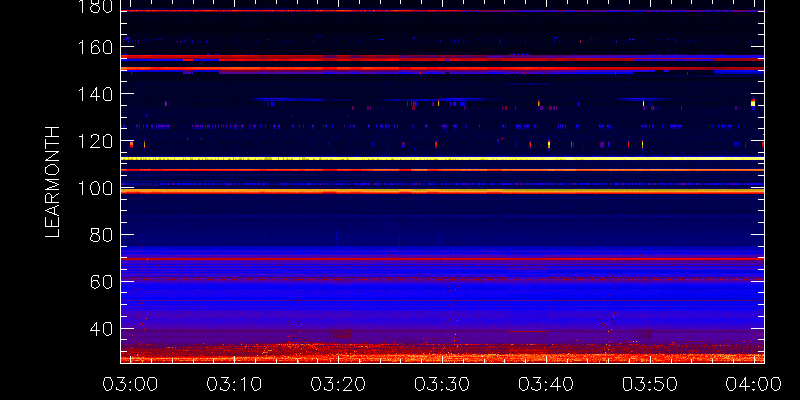Click the 100 frequency axis label

coord(95,188)
